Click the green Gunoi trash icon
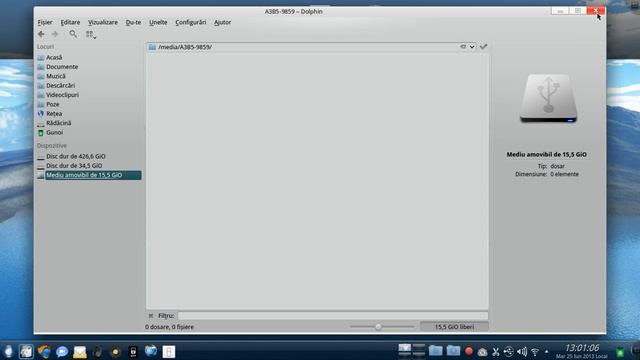The image size is (640, 360). tap(40, 133)
